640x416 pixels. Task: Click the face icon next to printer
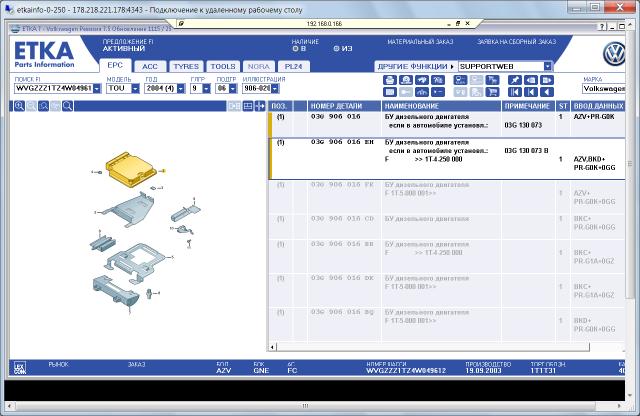406,80
